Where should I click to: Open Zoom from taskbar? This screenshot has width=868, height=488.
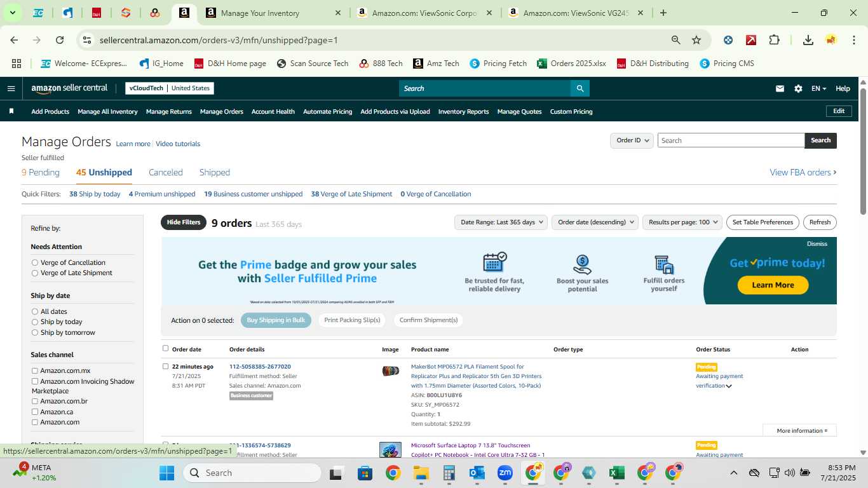[x=505, y=473]
